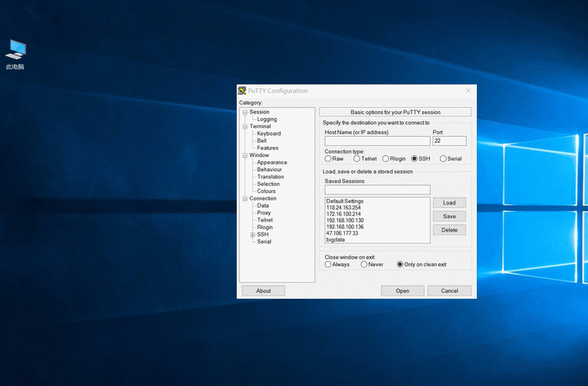Click the Open button
The width and height of the screenshot is (588, 386).
point(402,291)
